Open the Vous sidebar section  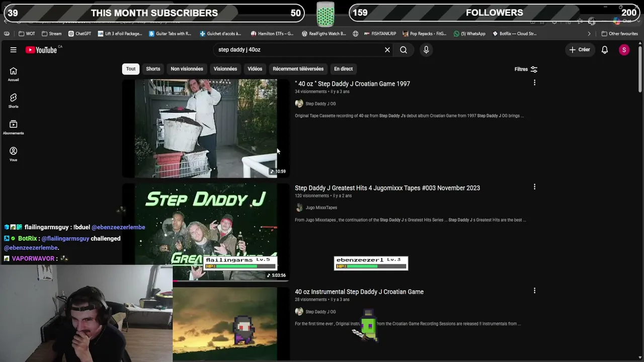coord(14,154)
